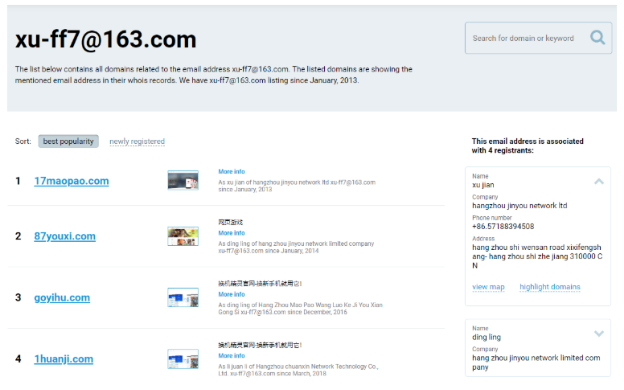Open the 87youxi.com domain link
The image size is (624, 390).
65,236
